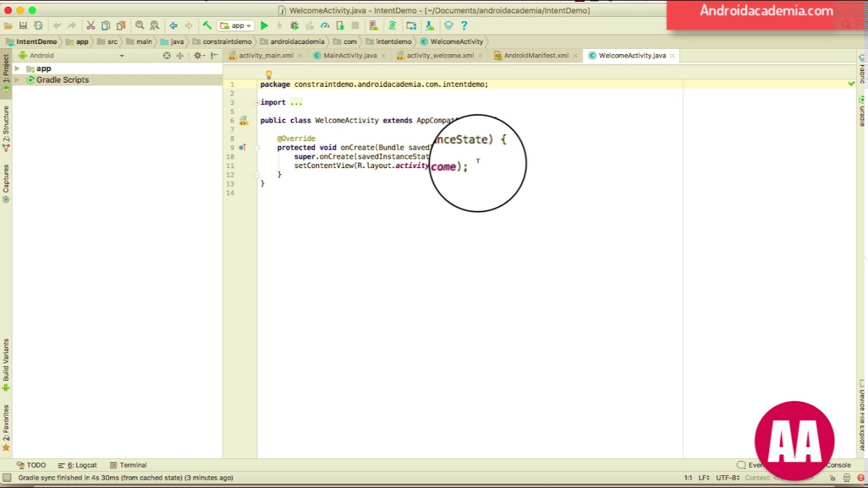
Task: Click the androidacademia breadcrumb
Action: click(292, 42)
